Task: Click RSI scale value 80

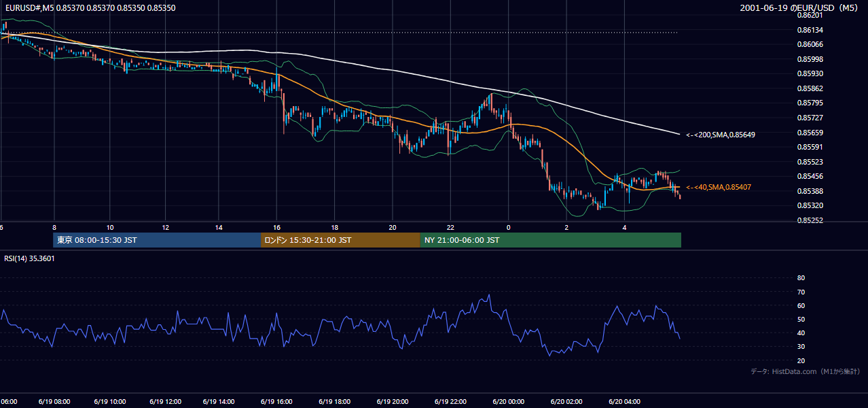Action: 801,278
